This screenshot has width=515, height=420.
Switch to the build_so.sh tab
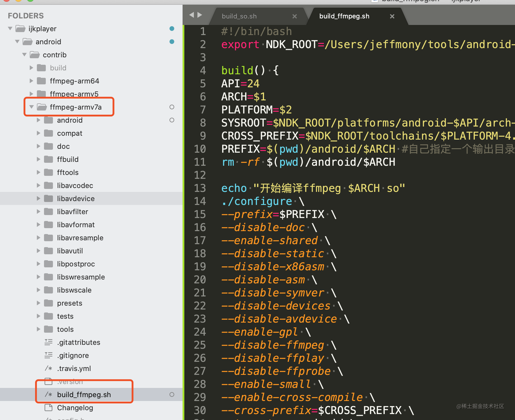tap(239, 16)
